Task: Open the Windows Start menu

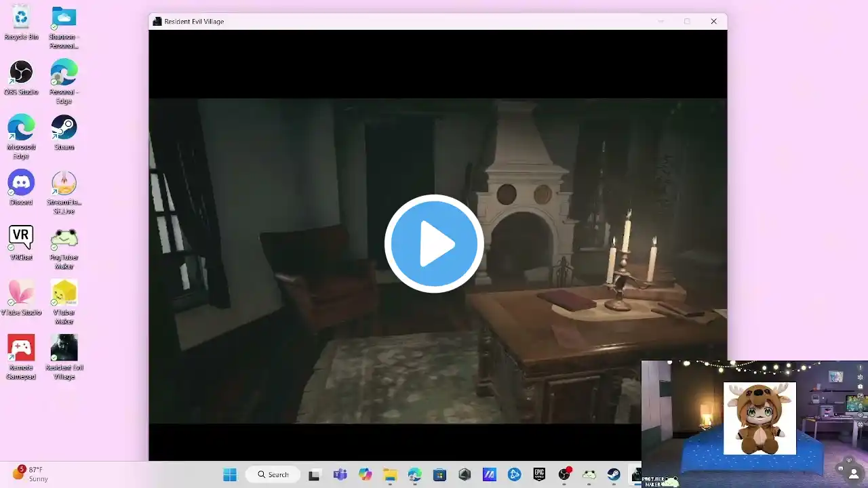Action: pyautogui.click(x=230, y=474)
